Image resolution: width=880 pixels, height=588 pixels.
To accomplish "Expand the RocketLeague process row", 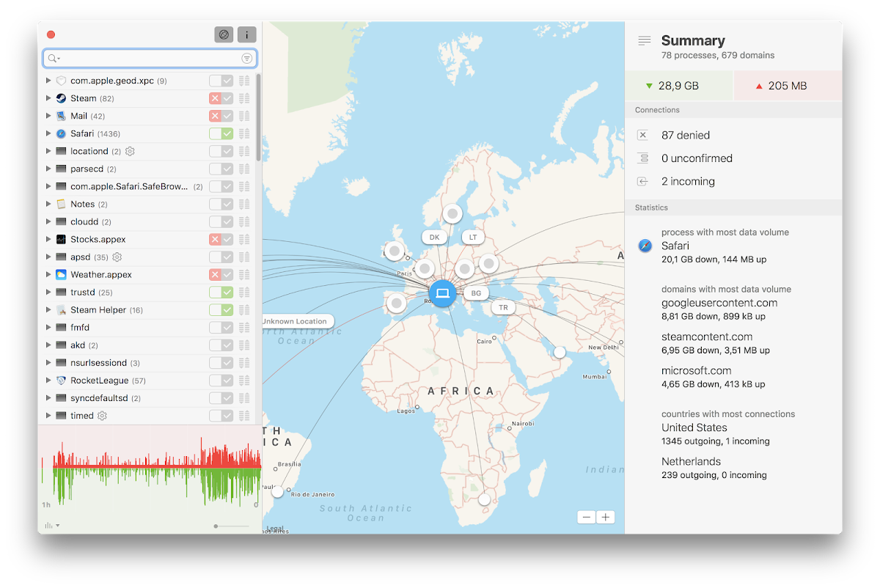I will point(48,381).
